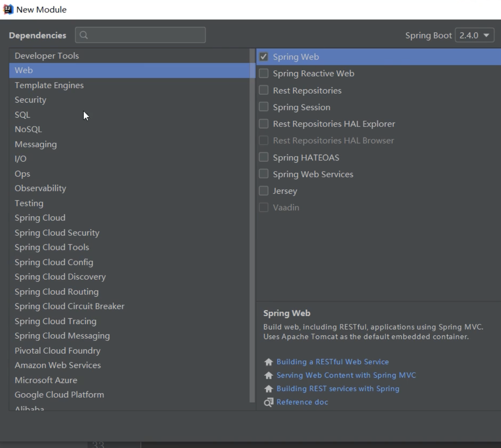Open Spring Cloud Circuit Breaker category
The image size is (501, 448).
click(x=130, y=306)
